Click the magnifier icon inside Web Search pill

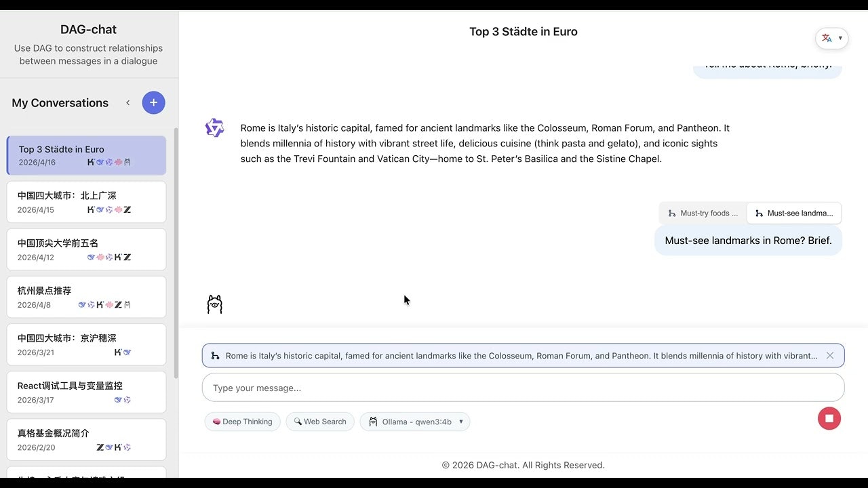click(297, 422)
